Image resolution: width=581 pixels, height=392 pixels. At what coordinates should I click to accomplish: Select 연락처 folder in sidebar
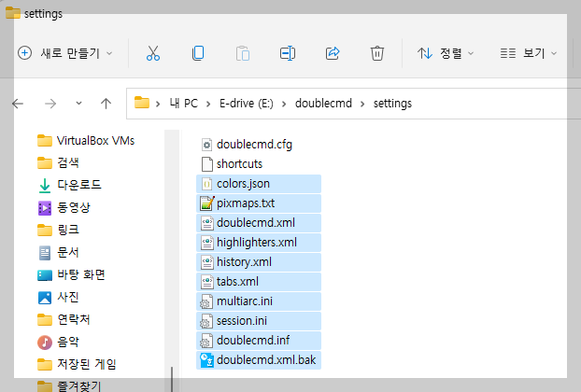pos(64,319)
